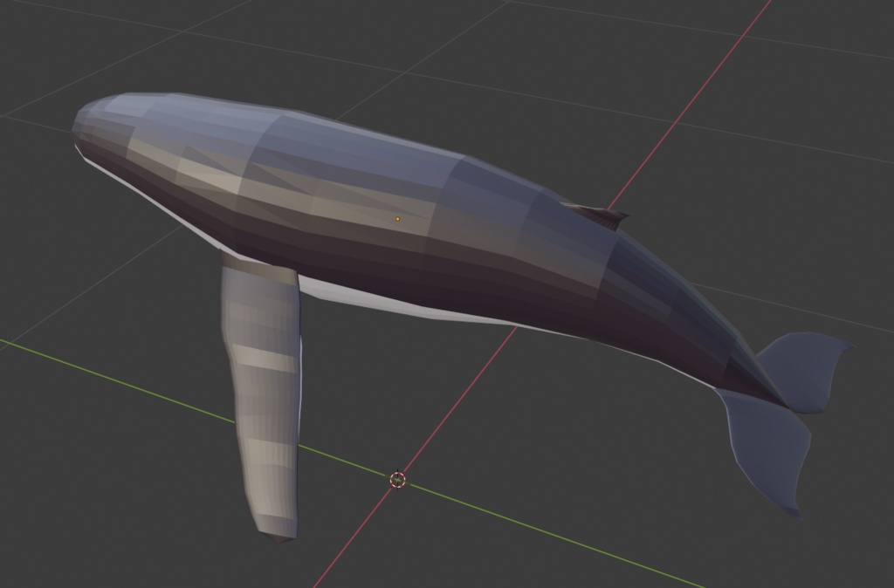Image resolution: width=894 pixels, height=588 pixels.
Task: Click the whale's small dorsal fin
Action: tap(597, 215)
